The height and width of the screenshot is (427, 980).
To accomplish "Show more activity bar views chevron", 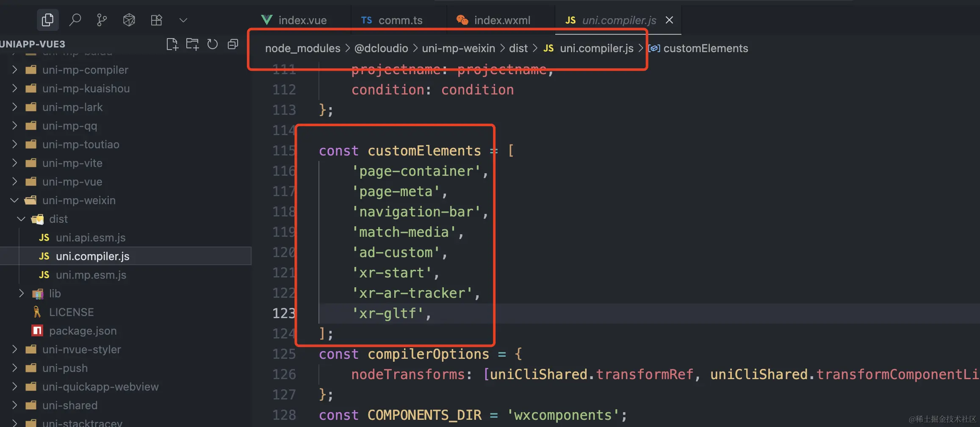I will (x=183, y=20).
